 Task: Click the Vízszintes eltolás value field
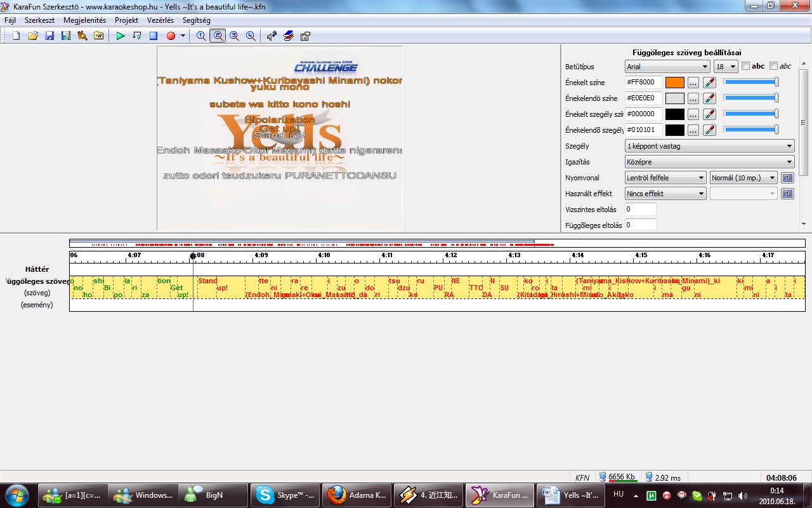point(640,210)
